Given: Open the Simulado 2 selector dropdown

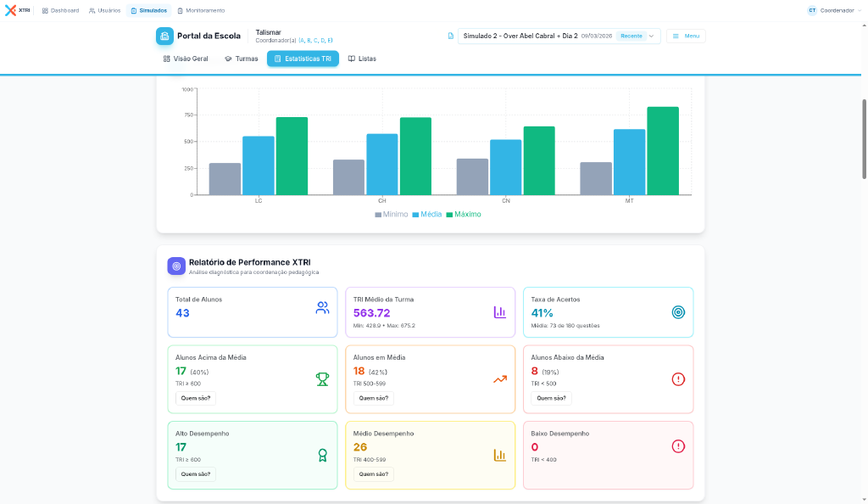Looking at the screenshot, I should coord(559,36).
